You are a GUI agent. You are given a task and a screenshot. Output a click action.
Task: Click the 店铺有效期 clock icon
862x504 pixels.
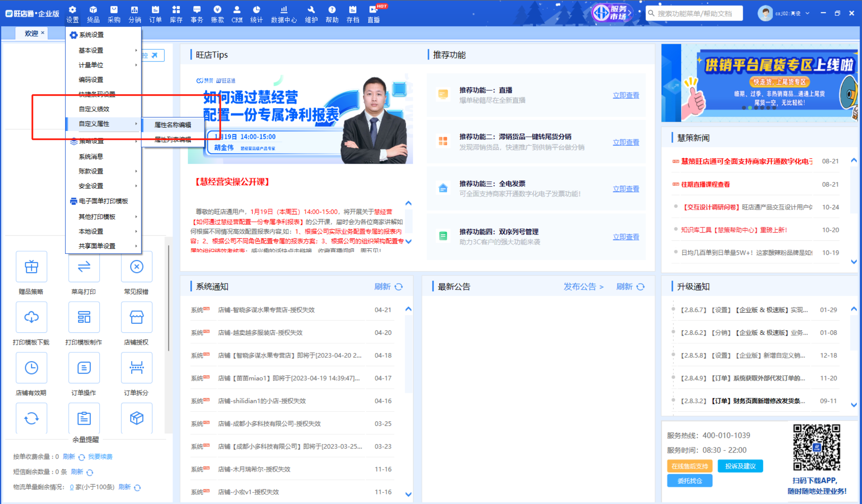coord(31,368)
